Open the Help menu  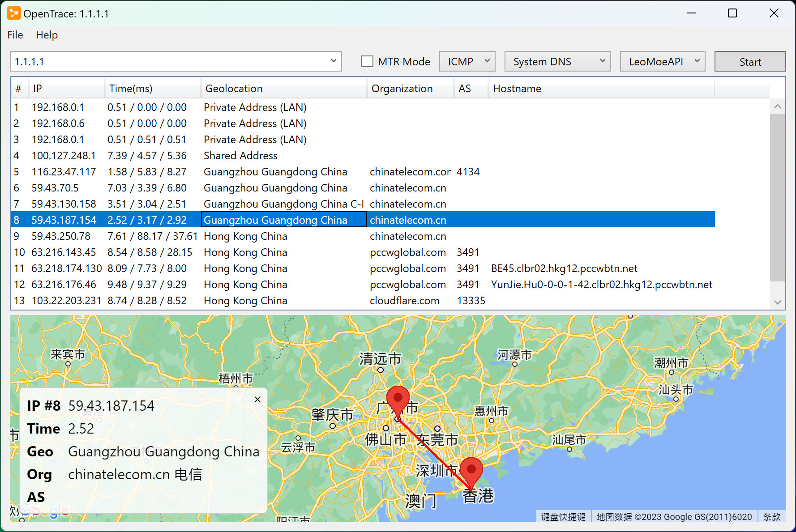point(47,35)
